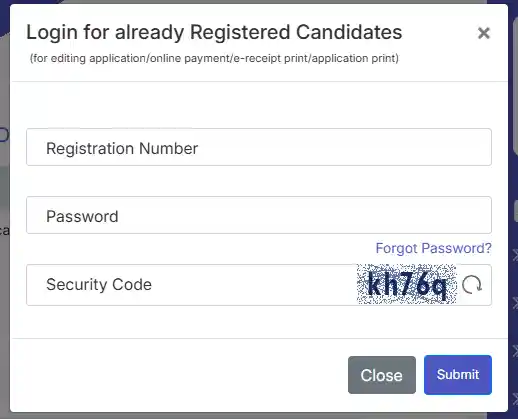This screenshot has height=419, width=518.
Task: Place cursor in Registration Number box
Action: pos(259,147)
